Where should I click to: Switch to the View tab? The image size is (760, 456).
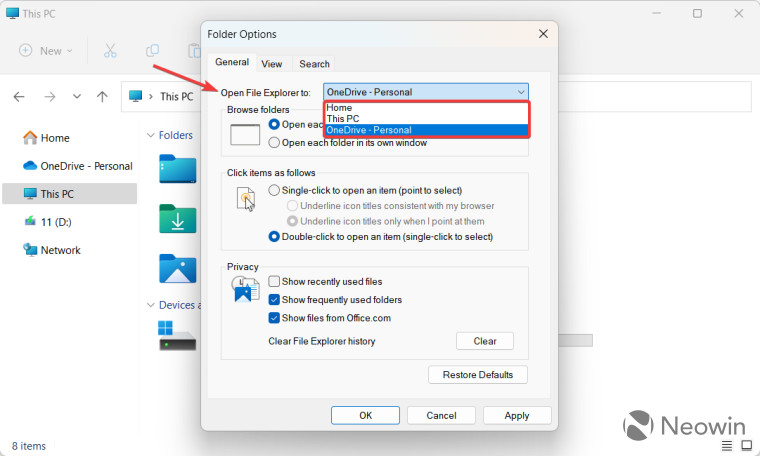pyautogui.click(x=271, y=64)
